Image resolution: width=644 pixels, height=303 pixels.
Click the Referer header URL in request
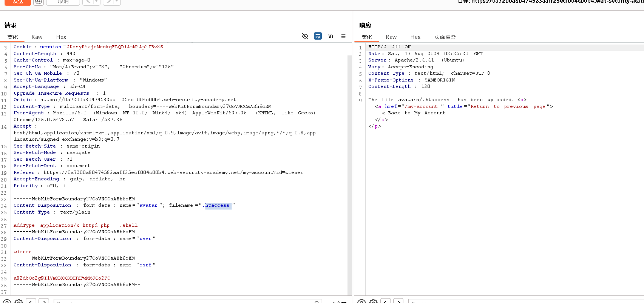(x=173, y=172)
